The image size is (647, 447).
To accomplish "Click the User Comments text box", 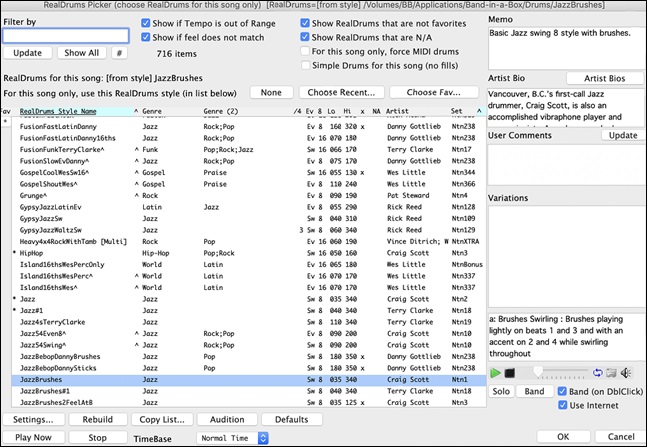I will point(566,165).
